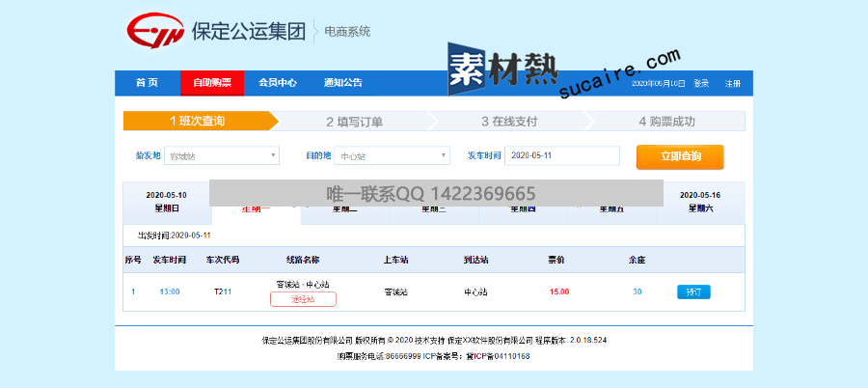Click the 上车站 cell 容城站 in row 1
Image resolution: width=868 pixels, height=388 pixels.
click(395, 292)
